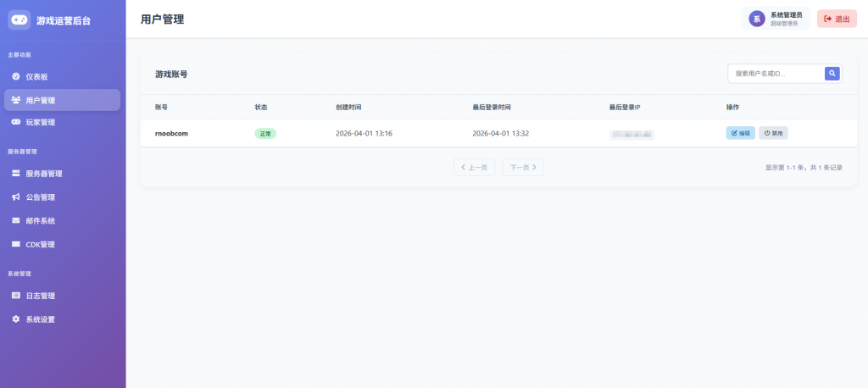
Task: Click the 正常 status badge
Action: click(265, 134)
